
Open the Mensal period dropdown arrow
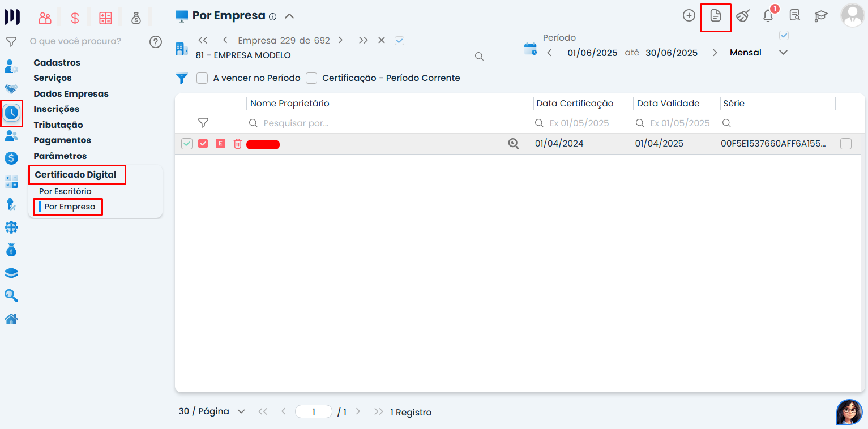click(784, 53)
